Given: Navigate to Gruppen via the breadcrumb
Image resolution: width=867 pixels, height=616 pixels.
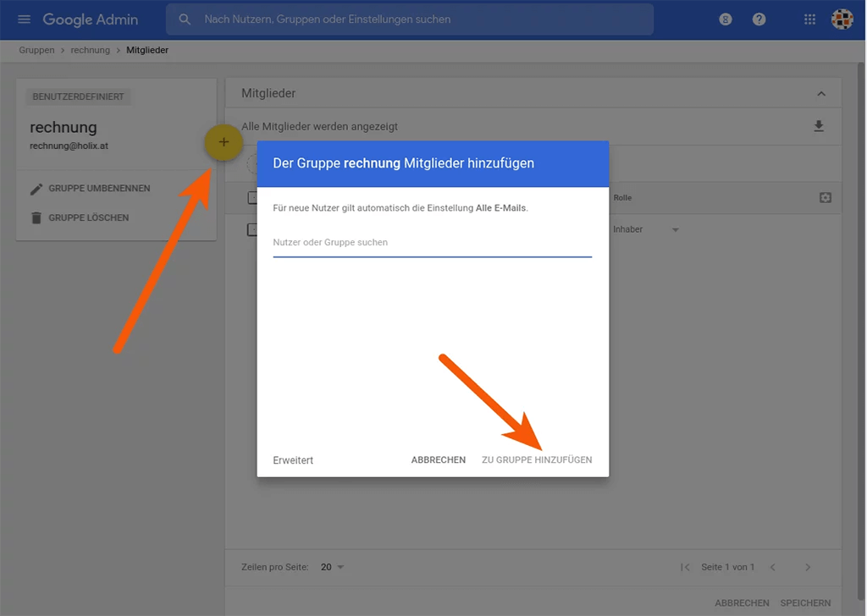Looking at the screenshot, I should 36,50.
